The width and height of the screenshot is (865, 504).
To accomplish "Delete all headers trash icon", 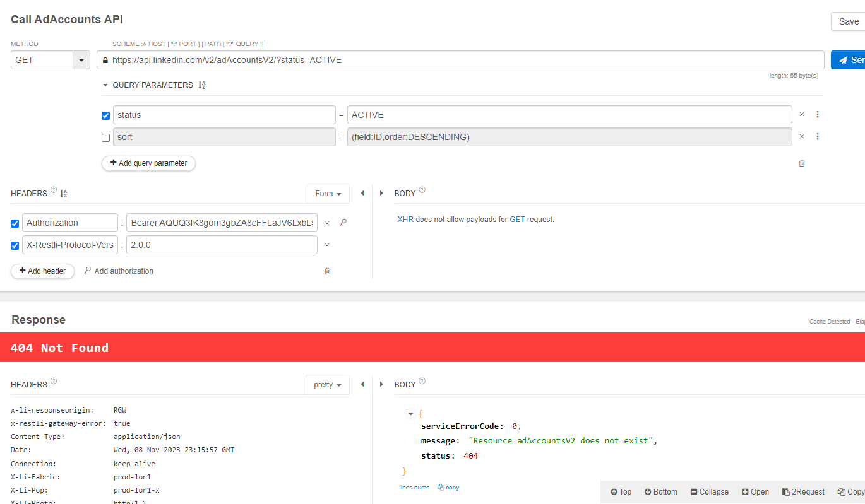I will (x=327, y=271).
